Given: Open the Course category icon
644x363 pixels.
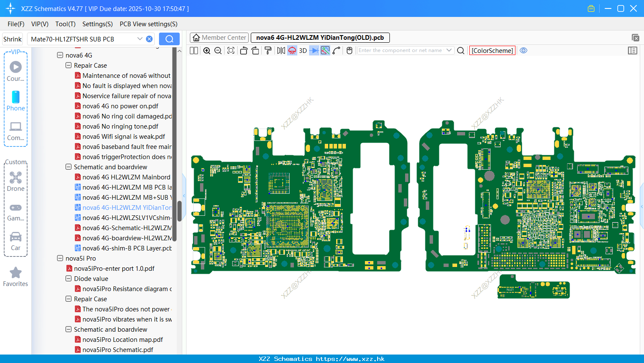Looking at the screenshot, I should tap(16, 71).
